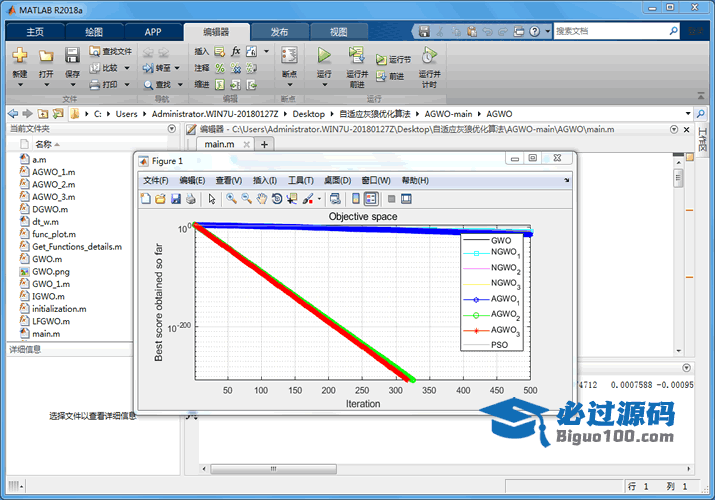Image resolution: width=715 pixels, height=500 pixels.
Task: Click the green Run (运行) arrow
Action: (x=324, y=56)
